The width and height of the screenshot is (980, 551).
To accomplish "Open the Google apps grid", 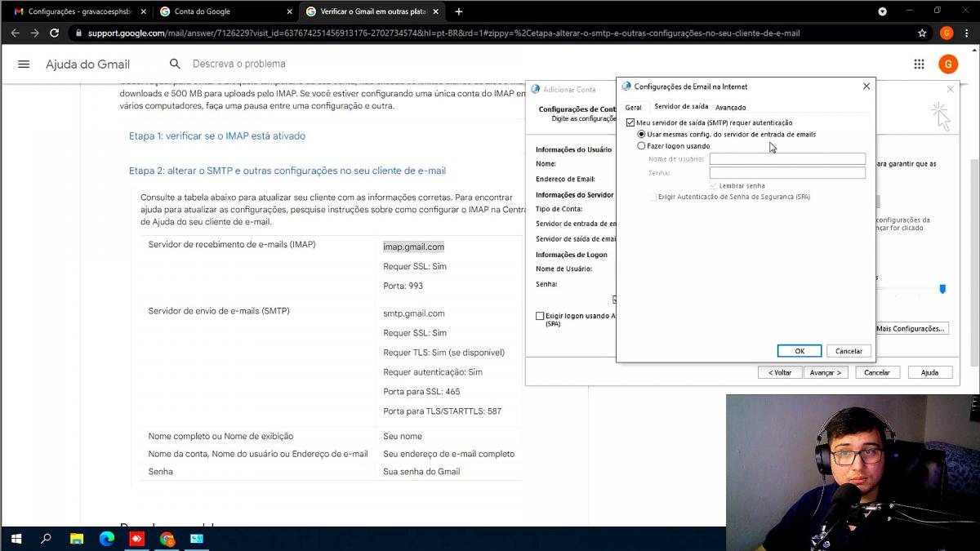I will tap(919, 64).
